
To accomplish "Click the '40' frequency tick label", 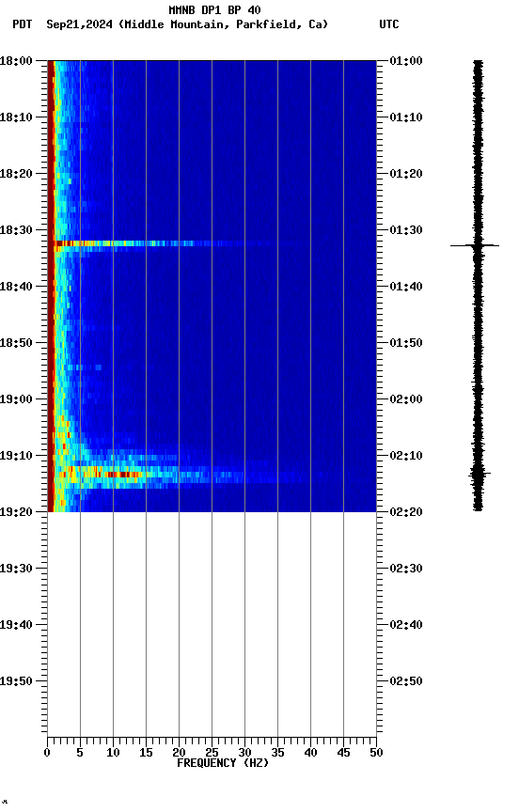I will (310, 753).
